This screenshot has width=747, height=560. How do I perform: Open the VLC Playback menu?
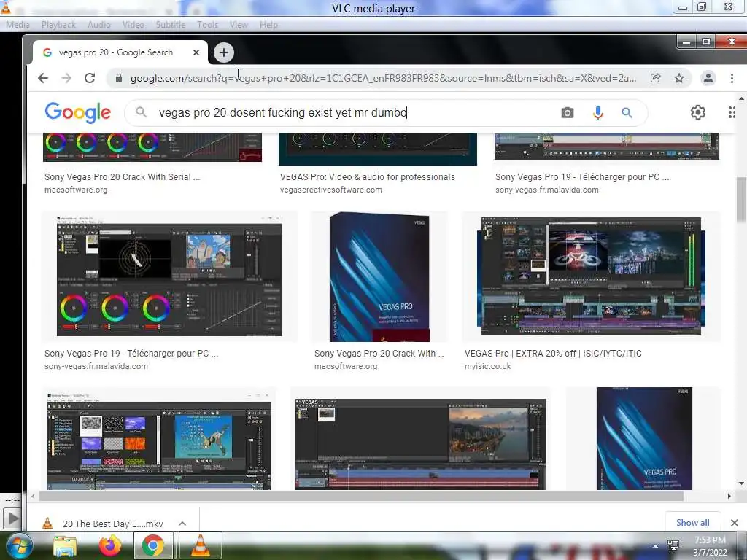[x=58, y=25]
